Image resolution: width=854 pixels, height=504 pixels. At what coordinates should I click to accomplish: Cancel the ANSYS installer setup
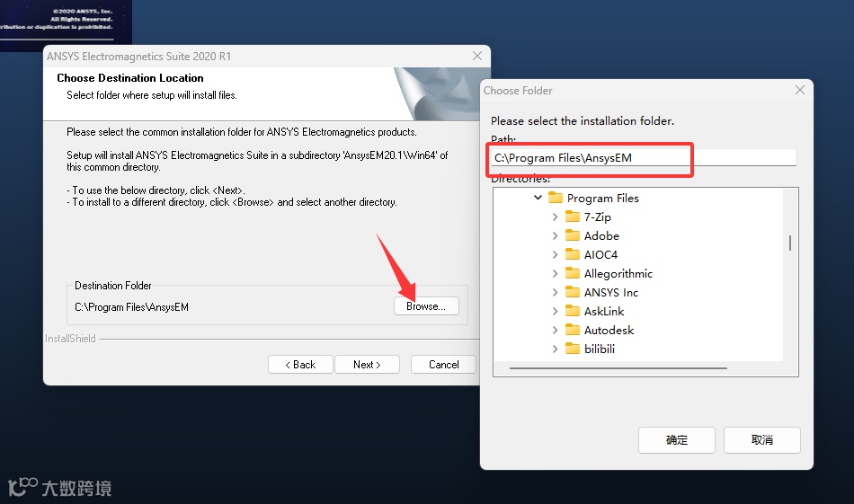point(443,364)
